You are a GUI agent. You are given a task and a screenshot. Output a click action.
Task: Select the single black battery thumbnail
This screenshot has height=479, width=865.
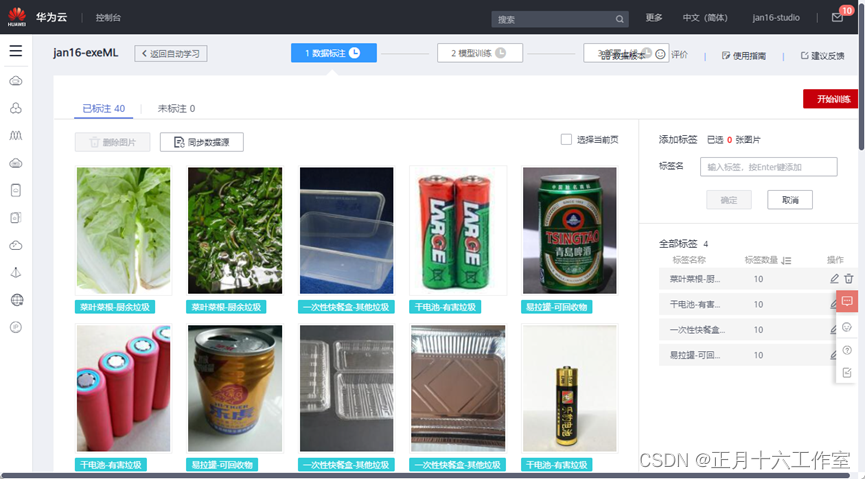click(x=569, y=388)
